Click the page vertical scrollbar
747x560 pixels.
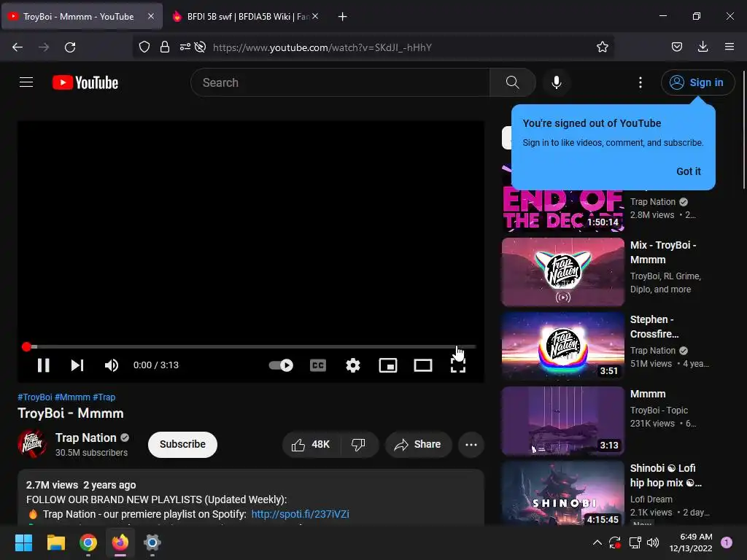(743, 129)
